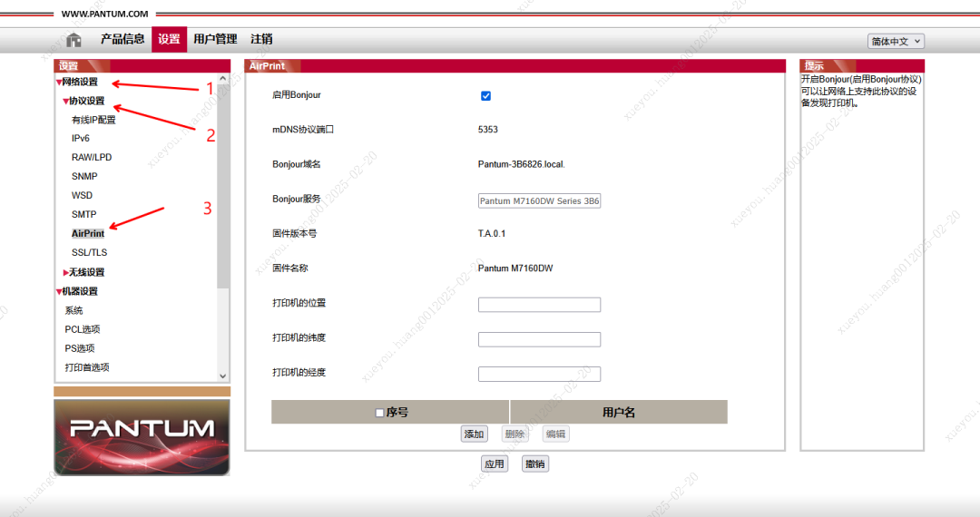This screenshot has height=517, width=980.
Task: Click the 删除 button
Action: 515,434
